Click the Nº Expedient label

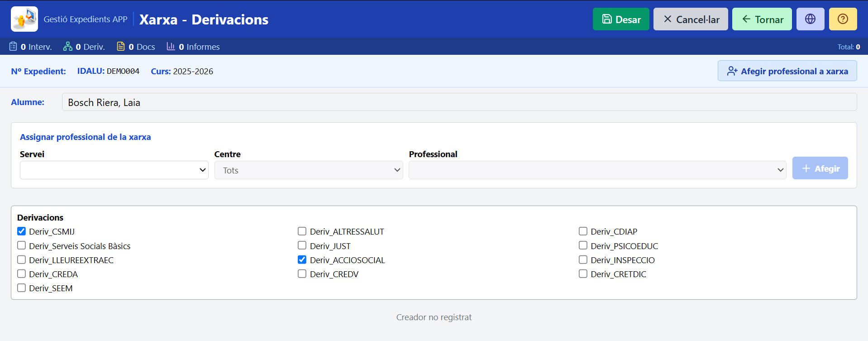(x=38, y=71)
